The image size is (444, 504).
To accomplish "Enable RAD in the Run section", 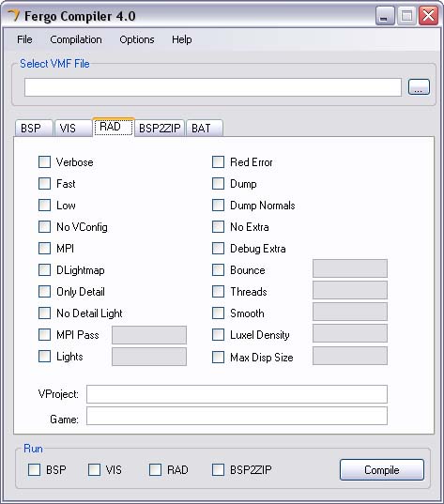I will tap(155, 469).
